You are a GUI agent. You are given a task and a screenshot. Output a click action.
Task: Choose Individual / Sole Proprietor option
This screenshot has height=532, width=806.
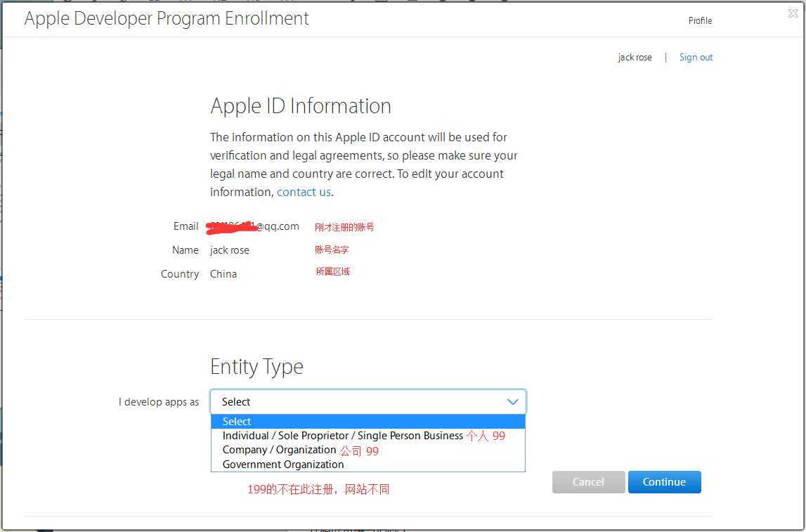click(x=368, y=435)
